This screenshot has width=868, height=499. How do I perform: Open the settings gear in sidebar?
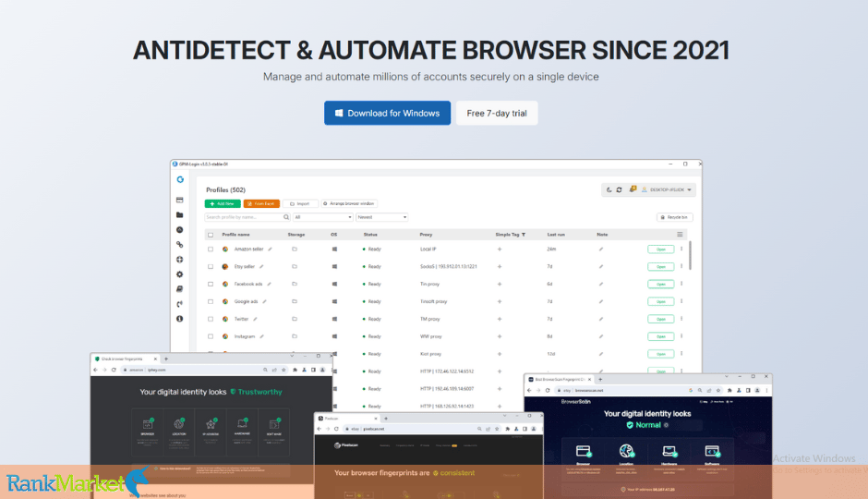point(180,274)
